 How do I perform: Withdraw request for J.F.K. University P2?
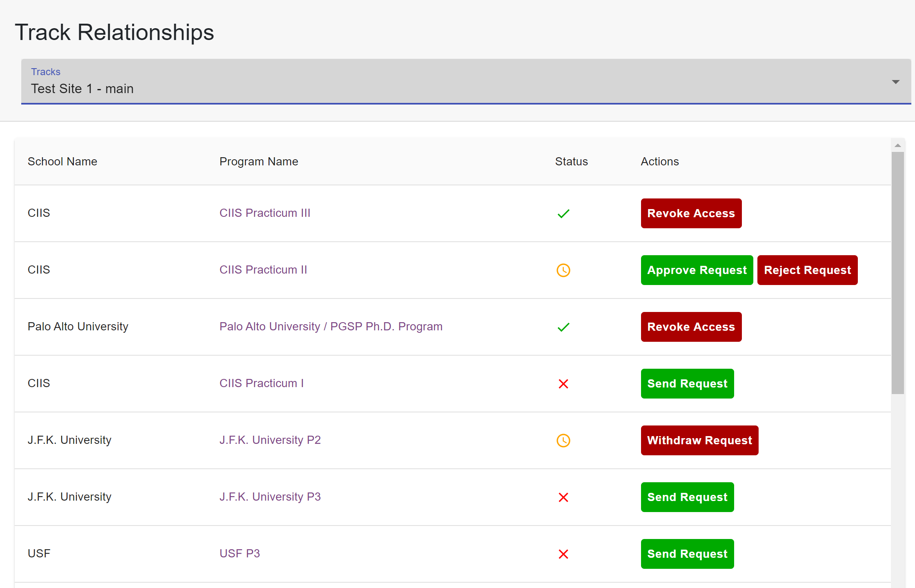[700, 440]
